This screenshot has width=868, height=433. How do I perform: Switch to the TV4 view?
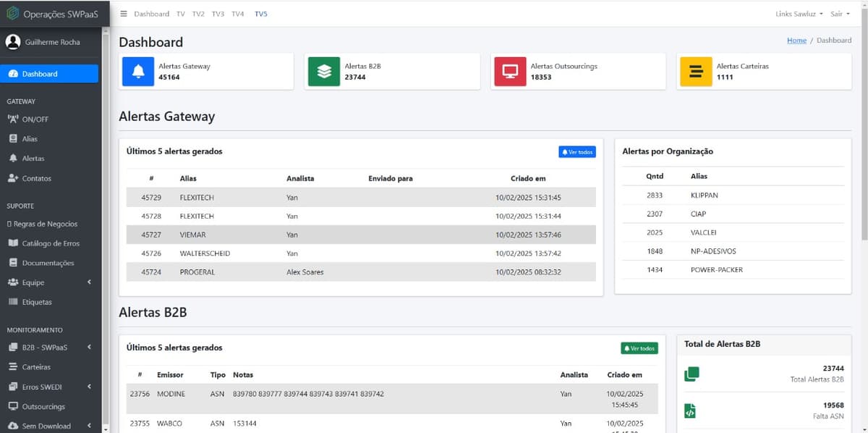237,14
